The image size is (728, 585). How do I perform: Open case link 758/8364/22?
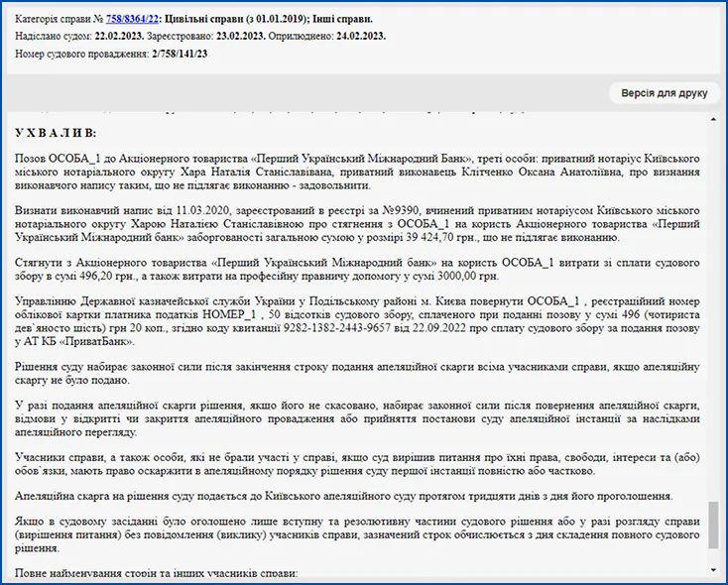(x=132, y=19)
